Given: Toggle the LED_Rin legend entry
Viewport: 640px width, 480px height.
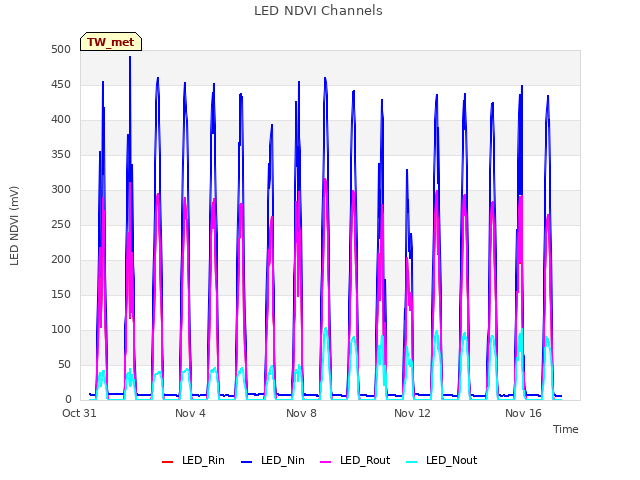Looking at the screenshot, I should (x=193, y=460).
